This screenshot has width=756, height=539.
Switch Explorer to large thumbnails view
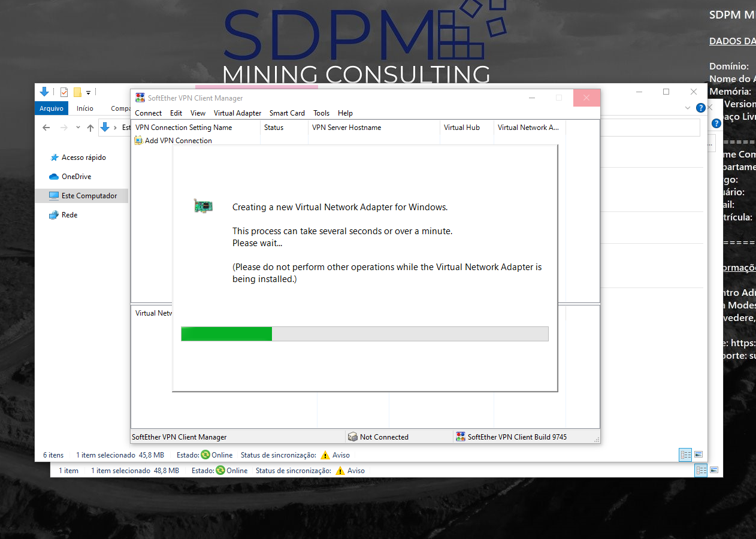pyautogui.click(x=698, y=455)
